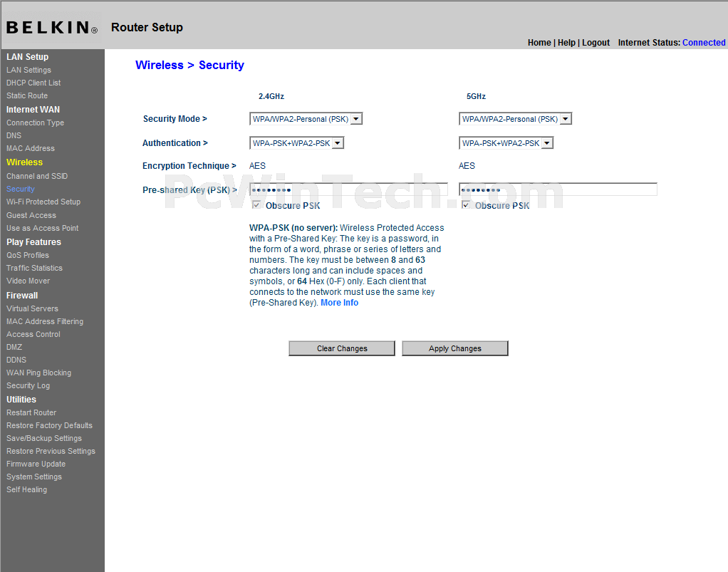Select Connection Type under Internet WAN

pyautogui.click(x=36, y=123)
